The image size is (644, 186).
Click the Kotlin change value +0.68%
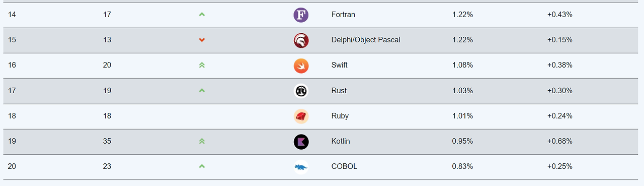[x=559, y=141]
